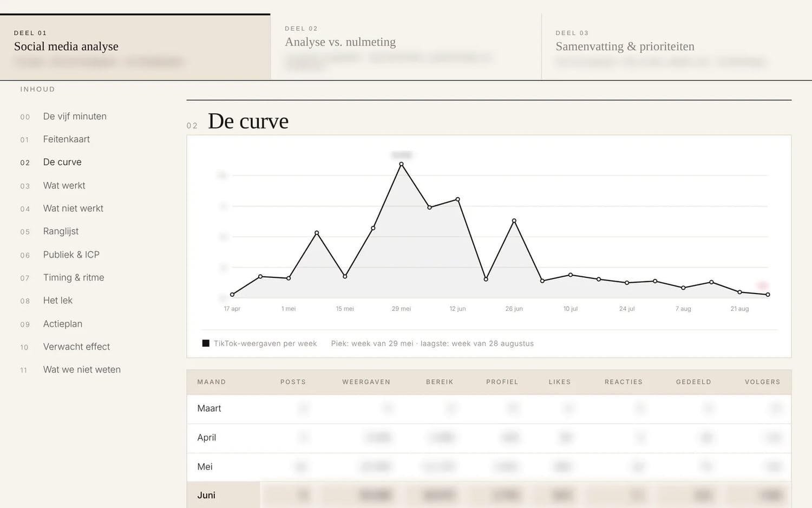Viewport: 812px width, 508px height.
Task: Click the 12 jun chart data point
Action: click(x=458, y=199)
